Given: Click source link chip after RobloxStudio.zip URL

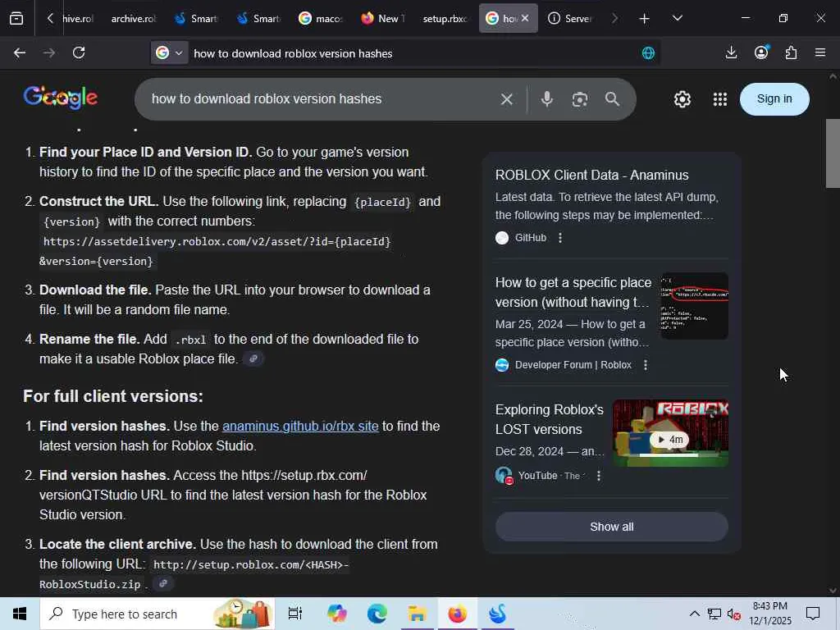Looking at the screenshot, I should pyautogui.click(x=163, y=584).
